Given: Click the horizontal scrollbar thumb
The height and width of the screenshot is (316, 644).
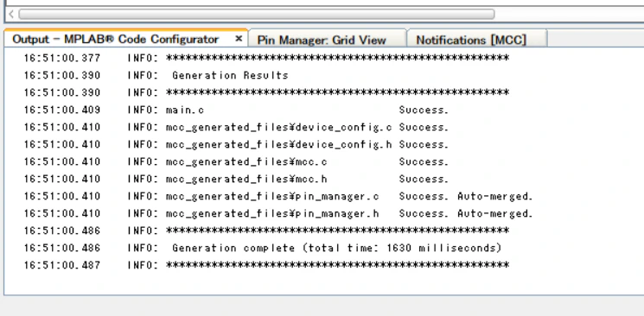Looking at the screenshot, I should (x=256, y=15).
